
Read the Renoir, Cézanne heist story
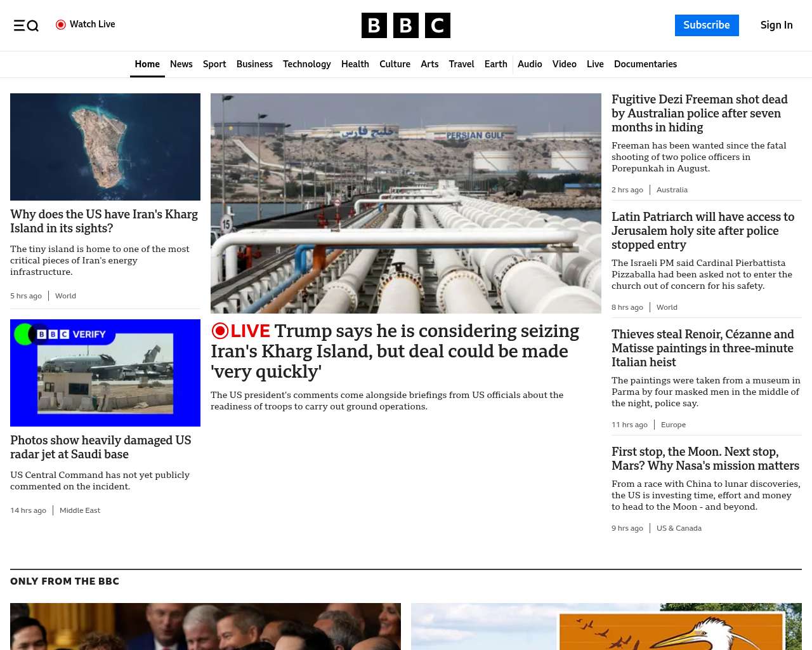702,348
